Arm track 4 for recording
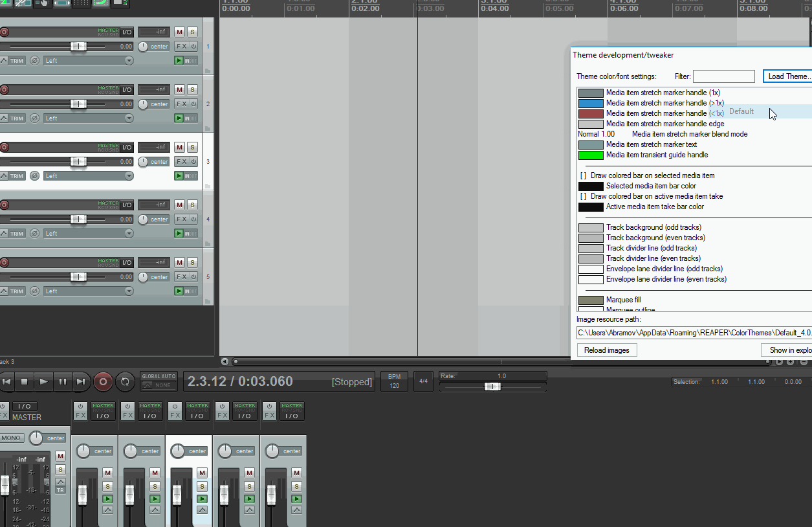This screenshot has width=812, height=527. click(4, 205)
